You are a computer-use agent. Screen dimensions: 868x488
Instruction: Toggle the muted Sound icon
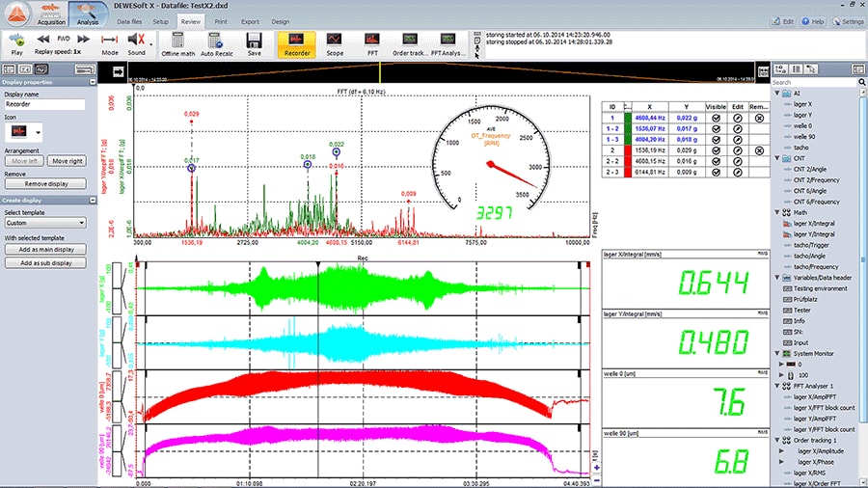(x=136, y=40)
